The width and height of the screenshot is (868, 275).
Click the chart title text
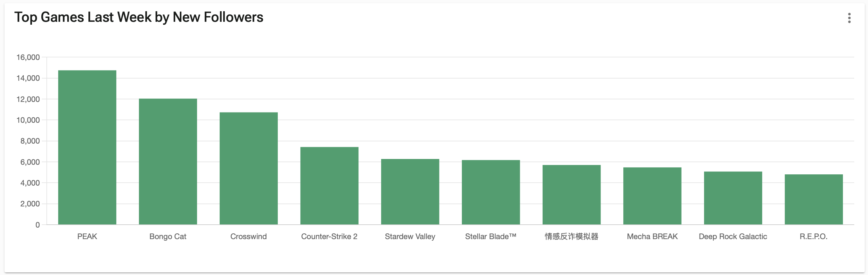tap(139, 17)
